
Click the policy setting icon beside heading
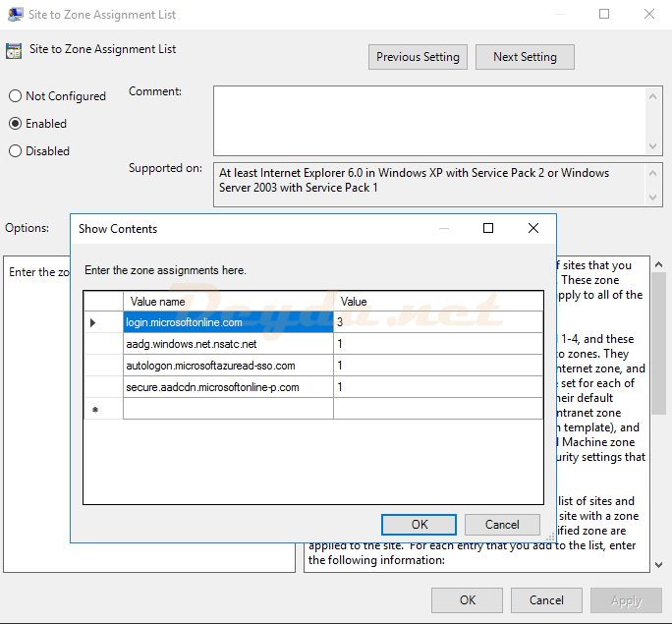click(14, 50)
